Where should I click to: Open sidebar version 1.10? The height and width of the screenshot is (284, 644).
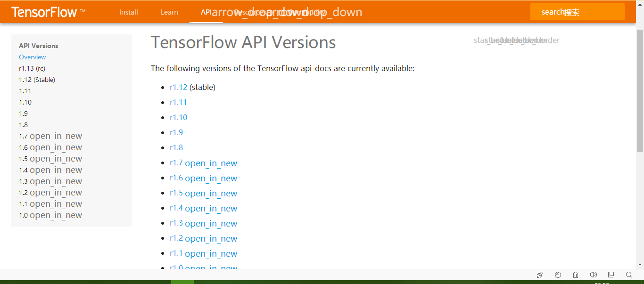(x=25, y=102)
